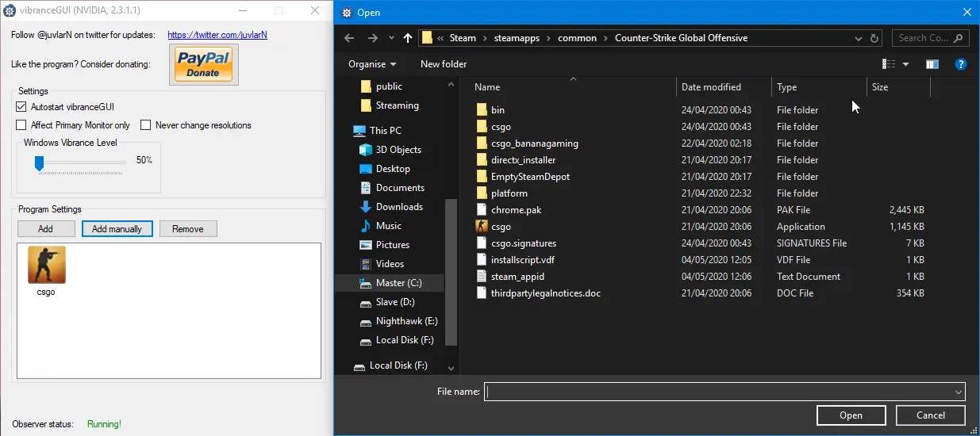The width and height of the screenshot is (980, 436).
Task: Open the dialog help icon
Action: pos(960,64)
